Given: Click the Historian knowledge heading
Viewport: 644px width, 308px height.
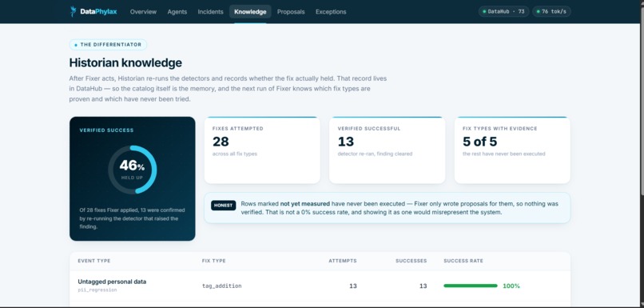Looking at the screenshot, I should click(x=125, y=63).
